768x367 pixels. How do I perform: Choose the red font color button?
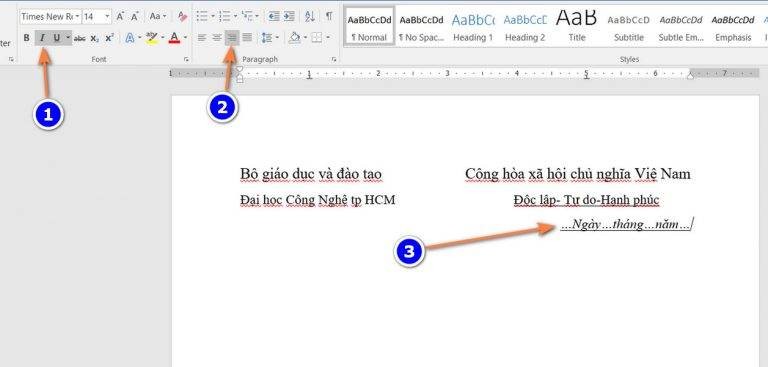(x=174, y=38)
